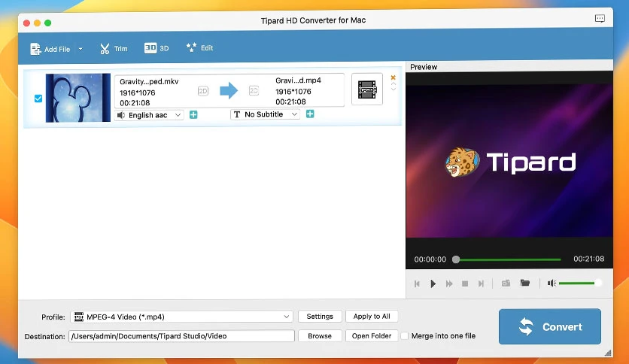Click the Open Folder button
Viewport: 629px width, 364px height.
(x=372, y=336)
